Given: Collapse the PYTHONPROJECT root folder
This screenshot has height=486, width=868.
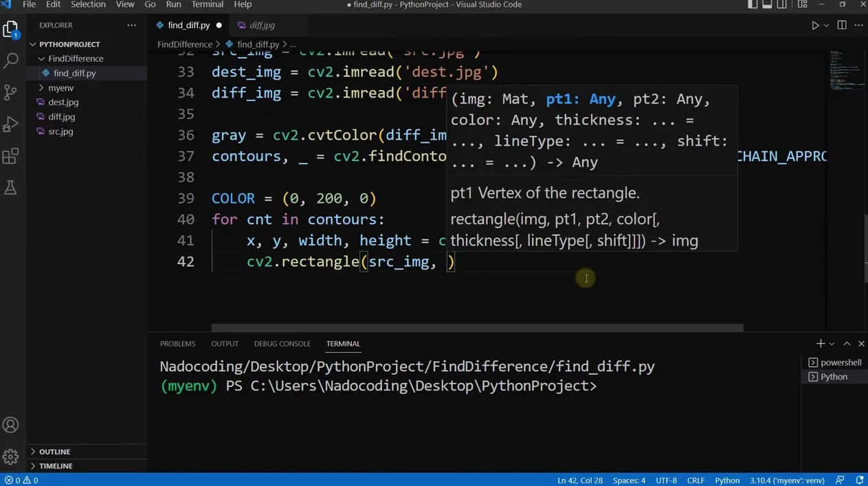Looking at the screenshot, I should (x=87, y=44).
